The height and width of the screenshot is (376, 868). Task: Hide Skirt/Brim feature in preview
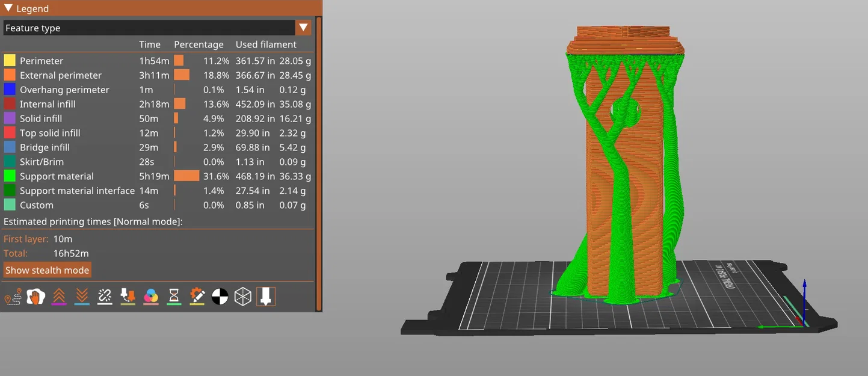(158, 162)
